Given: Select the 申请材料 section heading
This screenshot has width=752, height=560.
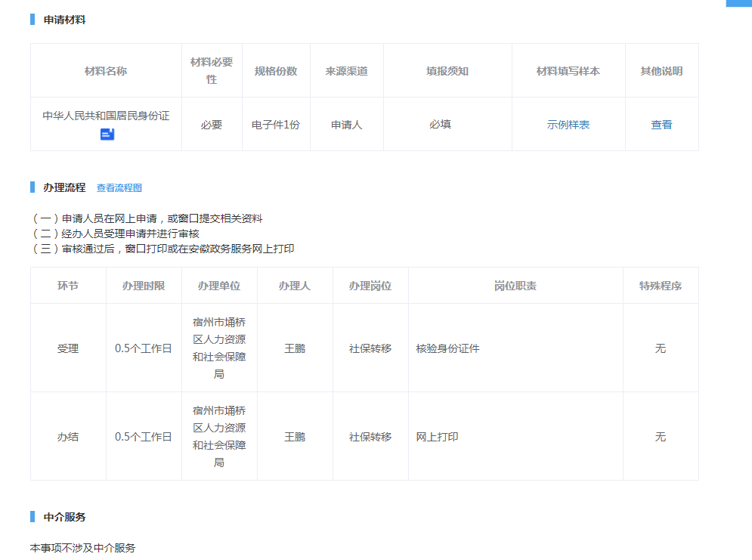Looking at the screenshot, I should click(x=64, y=20).
